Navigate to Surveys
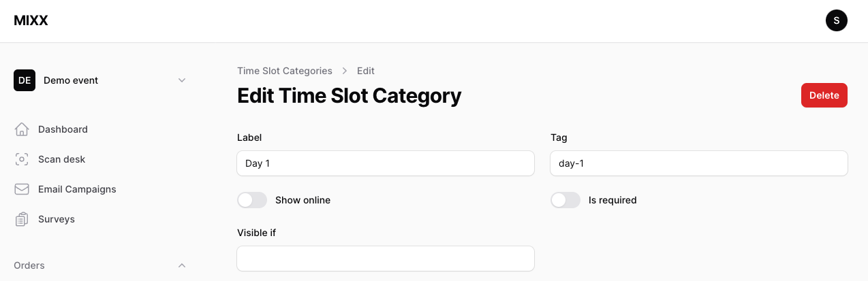Image resolution: width=868 pixels, height=281 pixels. [x=57, y=219]
